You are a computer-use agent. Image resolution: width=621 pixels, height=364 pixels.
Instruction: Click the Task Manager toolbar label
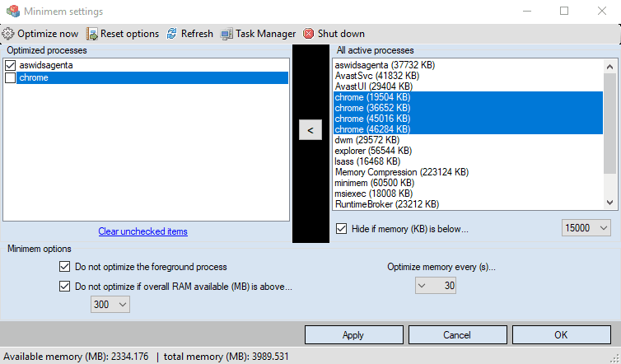(x=266, y=34)
